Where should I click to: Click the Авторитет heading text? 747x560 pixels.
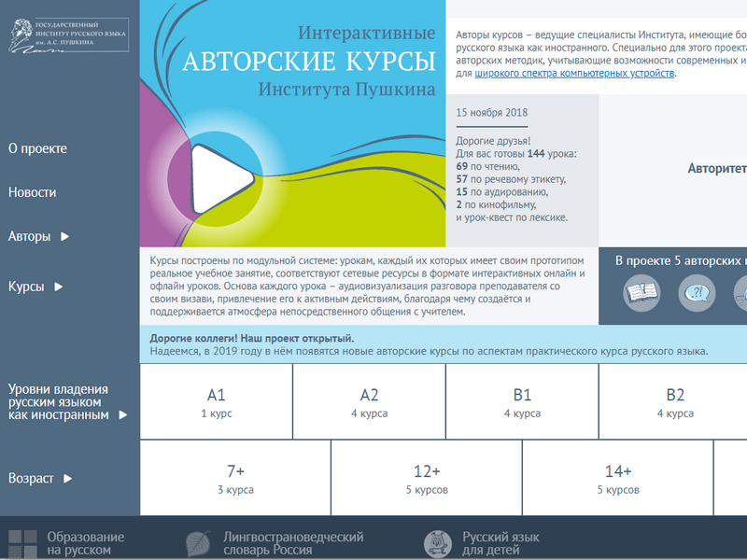717,169
